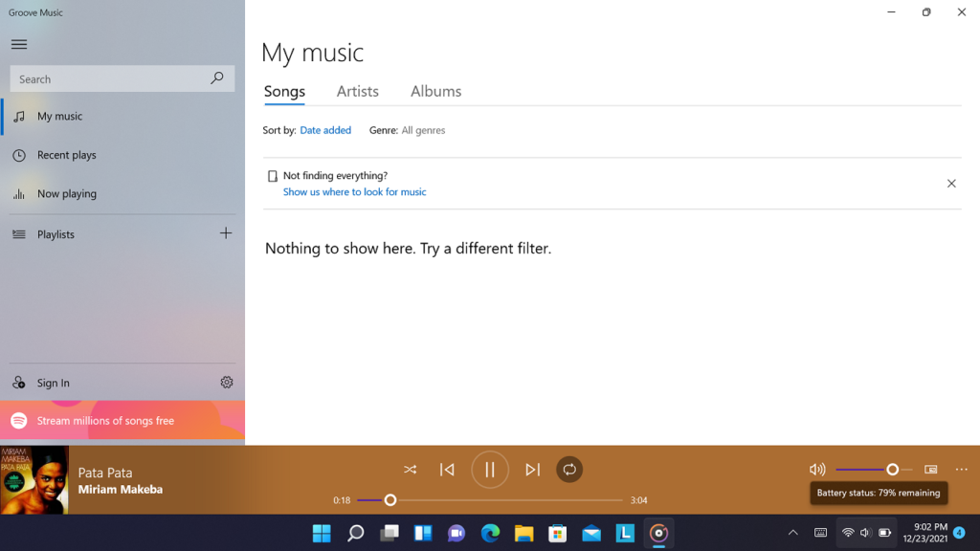The width and height of the screenshot is (980, 551).
Task: Open Teams Chat on taskbar
Action: click(457, 533)
